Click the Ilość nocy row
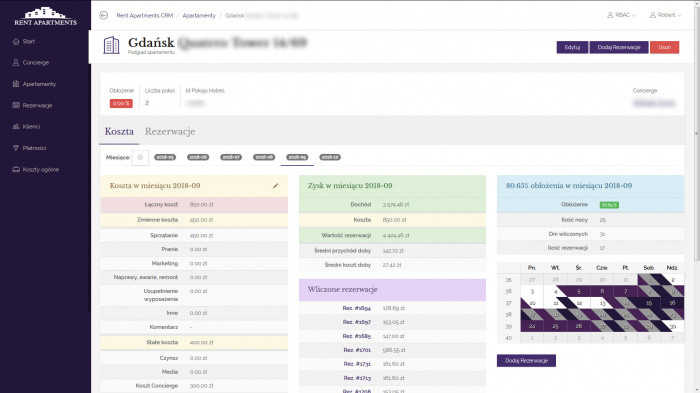 pyautogui.click(x=590, y=220)
